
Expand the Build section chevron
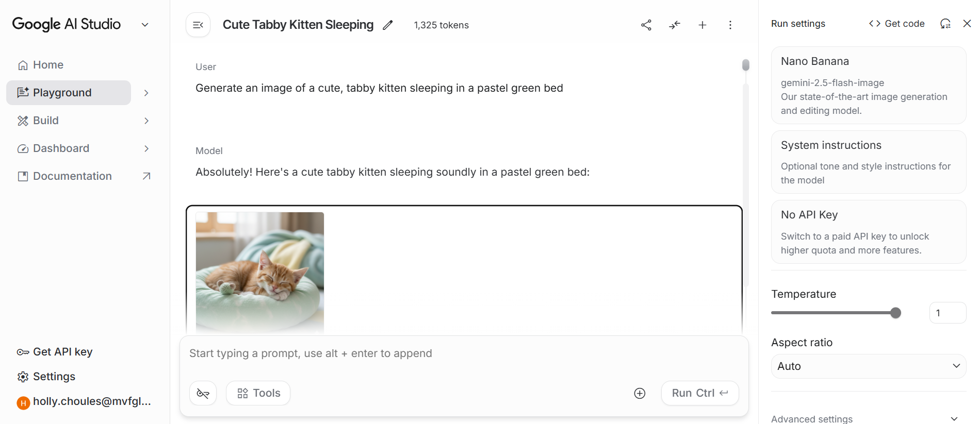click(146, 120)
